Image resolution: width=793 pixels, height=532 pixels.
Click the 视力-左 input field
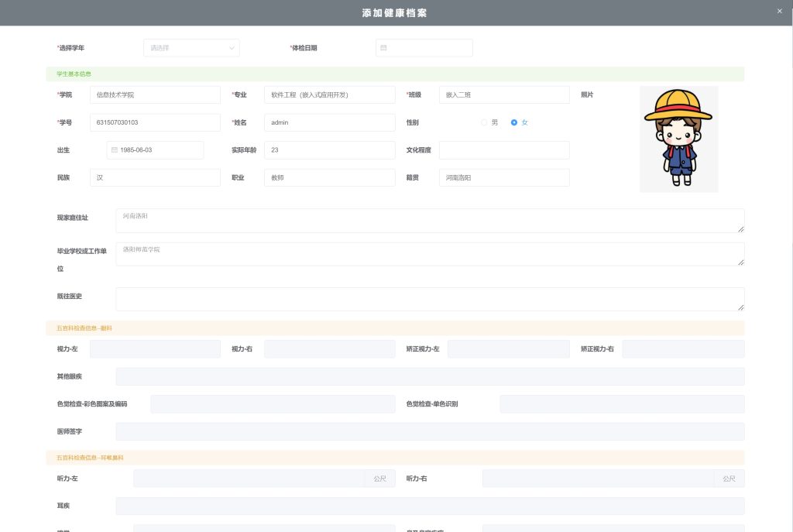coord(155,349)
